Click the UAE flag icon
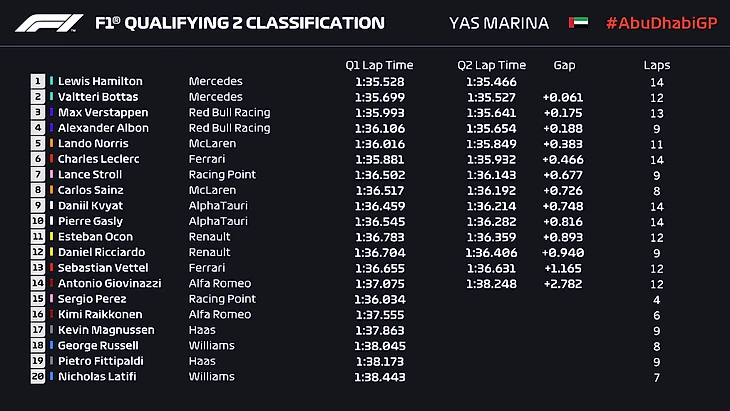Screen dimensions: 730x411 click(x=577, y=23)
